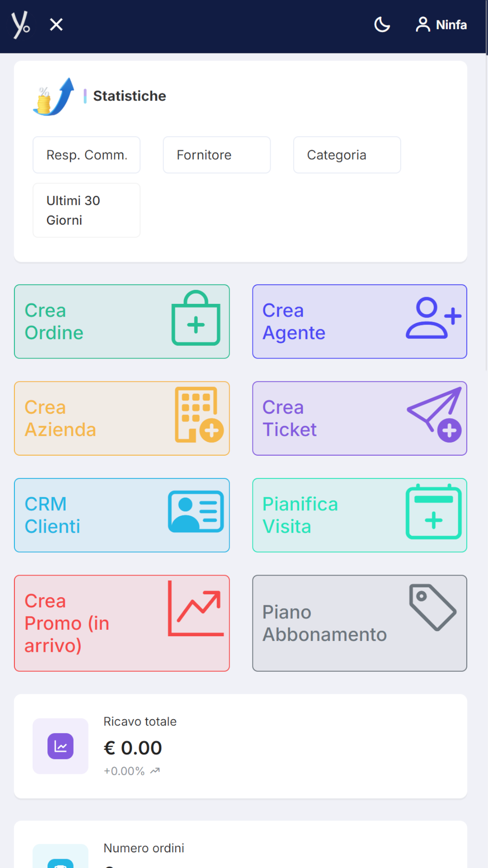Open the Resp. Comm. filter dropdown

click(x=86, y=155)
